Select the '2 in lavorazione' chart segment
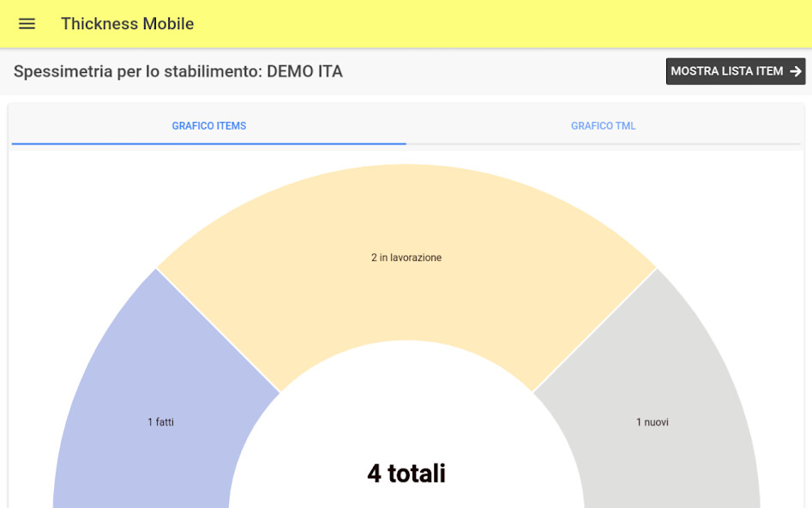 pyautogui.click(x=406, y=257)
